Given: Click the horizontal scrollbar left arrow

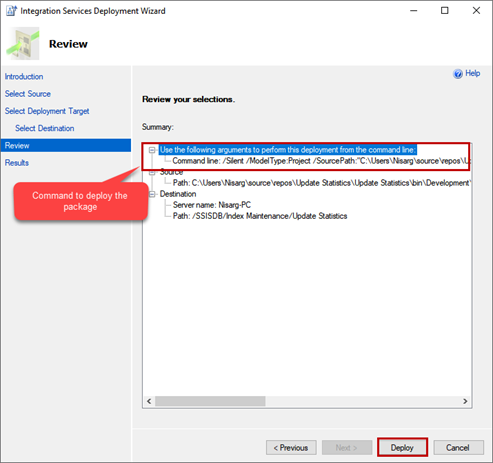Looking at the screenshot, I should 149,401.
